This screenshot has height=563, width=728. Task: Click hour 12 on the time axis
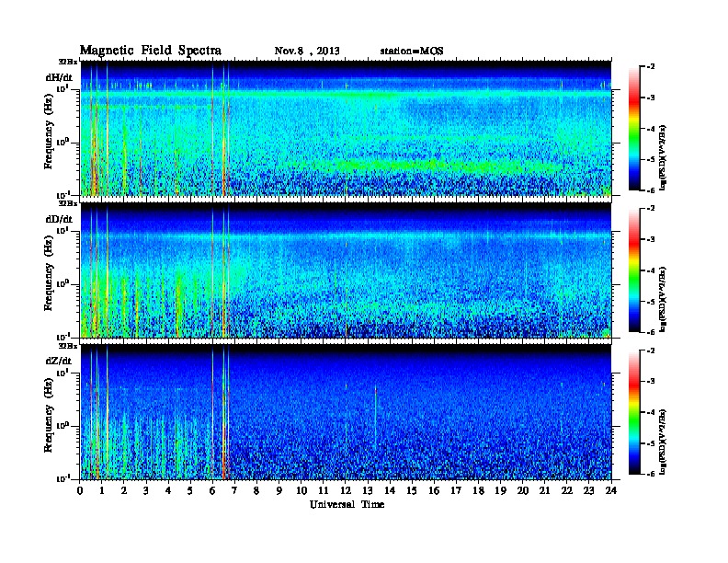pyautogui.click(x=346, y=490)
